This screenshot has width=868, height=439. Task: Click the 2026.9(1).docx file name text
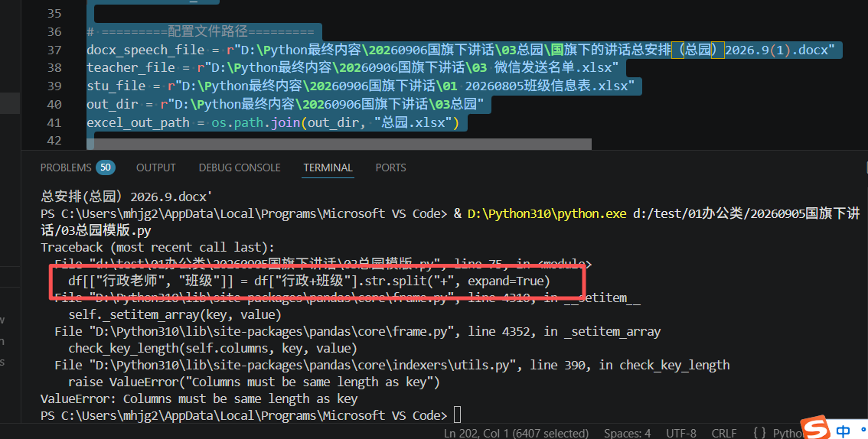(x=777, y=50)
